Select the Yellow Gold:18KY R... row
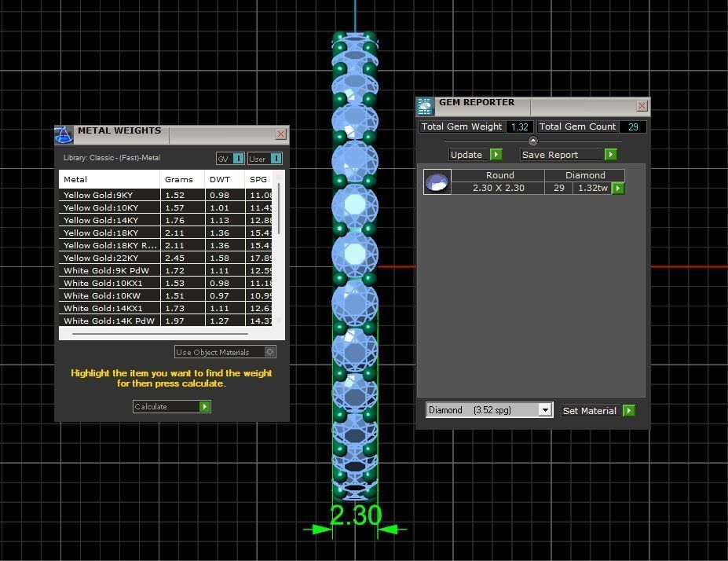 [x=165, y=245]
